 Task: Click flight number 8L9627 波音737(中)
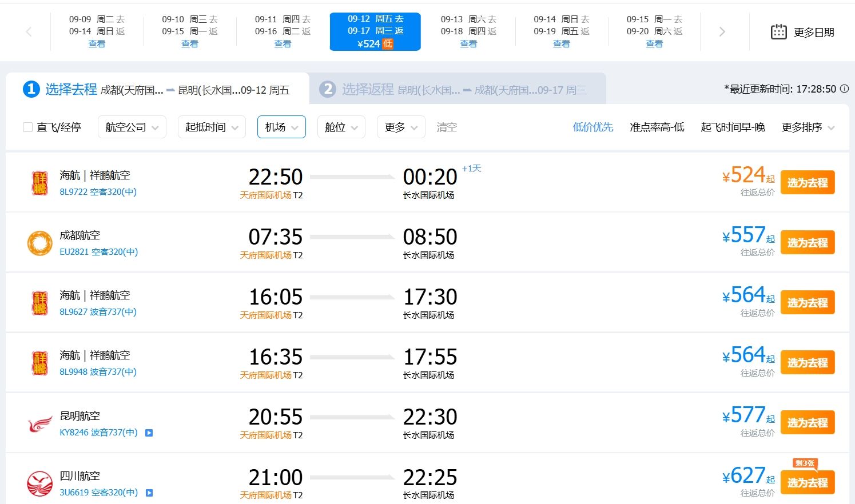[98, 312]
